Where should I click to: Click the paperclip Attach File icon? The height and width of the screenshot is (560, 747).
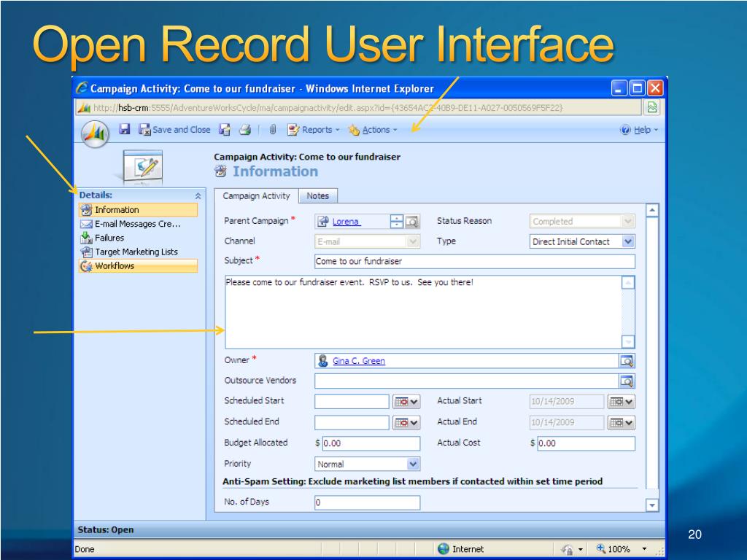point(273,130)
